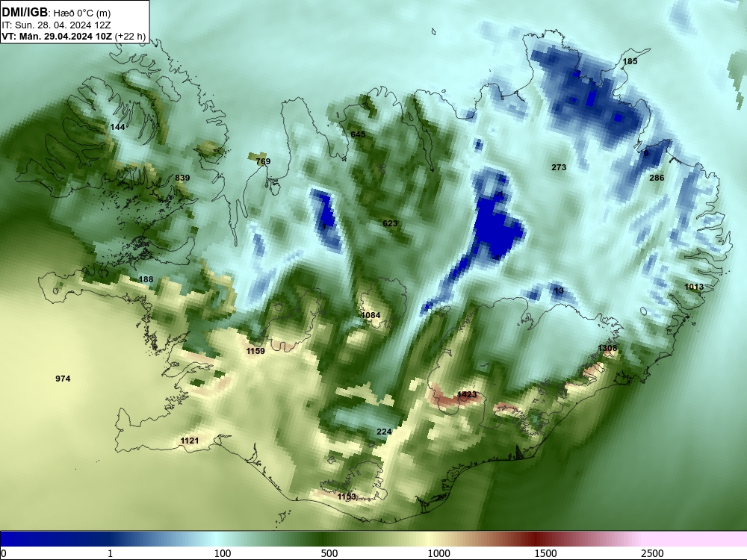Click the map value 1121

[190, 441]
